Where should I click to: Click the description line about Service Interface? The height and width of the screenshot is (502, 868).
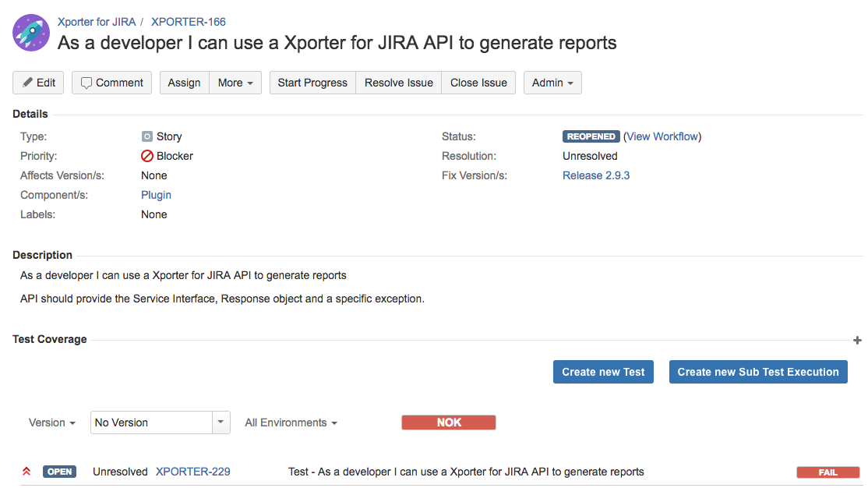[223, 299]
